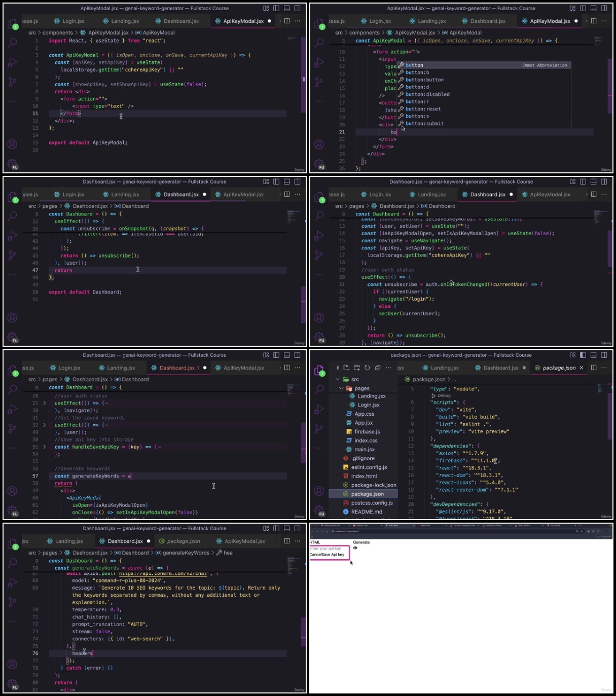Click Generate button in the browser page
Viewport: 616px width, 696px height.
click(361, 542)
